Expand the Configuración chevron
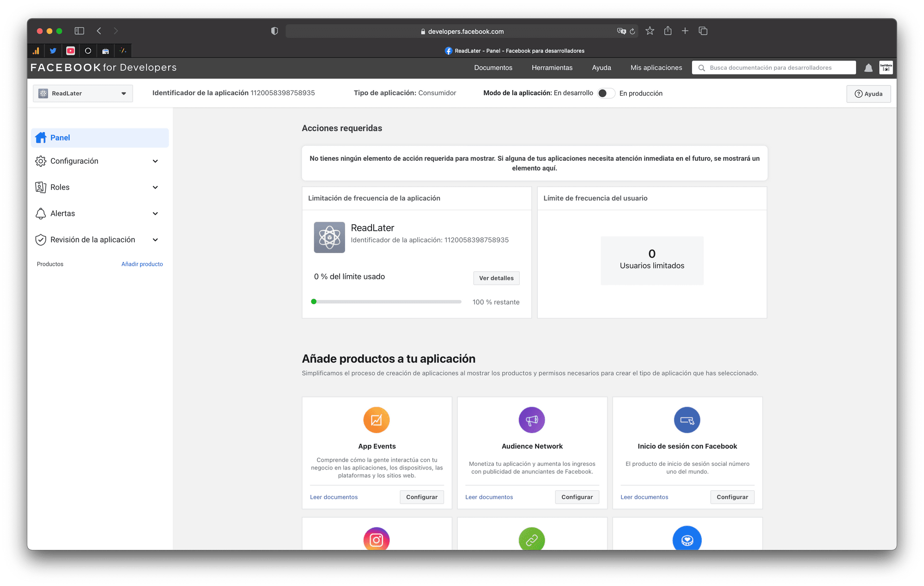Screen dimensions: 924x586 click(x=155, y=161)
